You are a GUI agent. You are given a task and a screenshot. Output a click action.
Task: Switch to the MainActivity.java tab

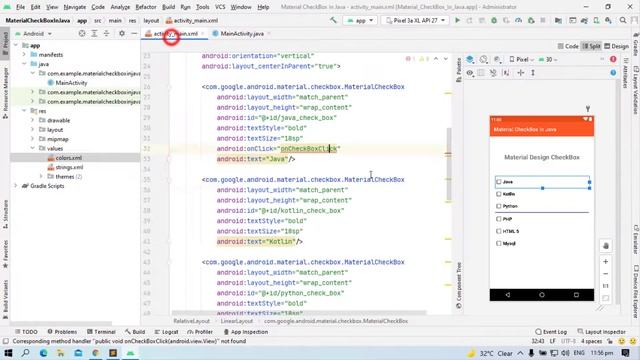(x=242, y=33)
